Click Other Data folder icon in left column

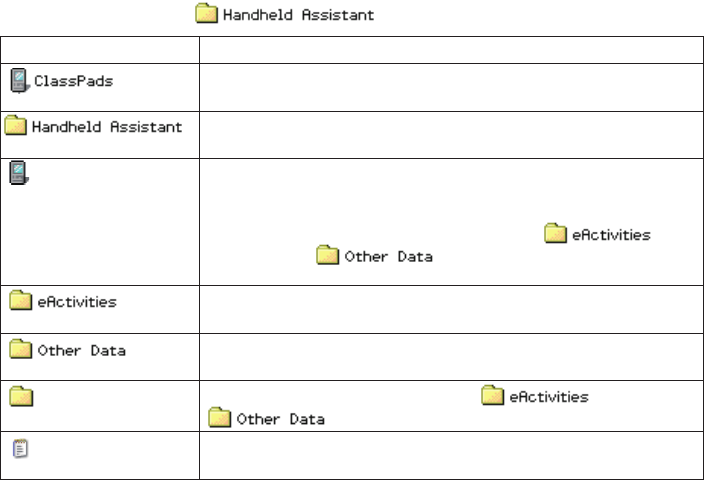tap(21, 349)
